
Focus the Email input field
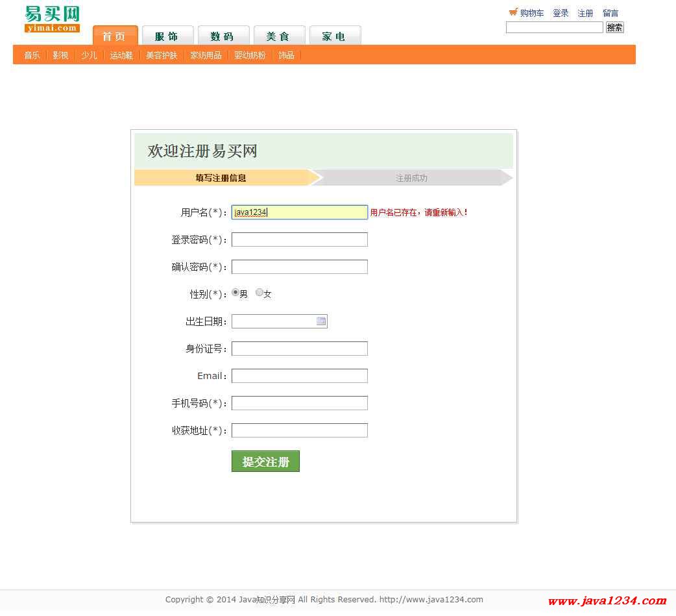pos(299,376)
